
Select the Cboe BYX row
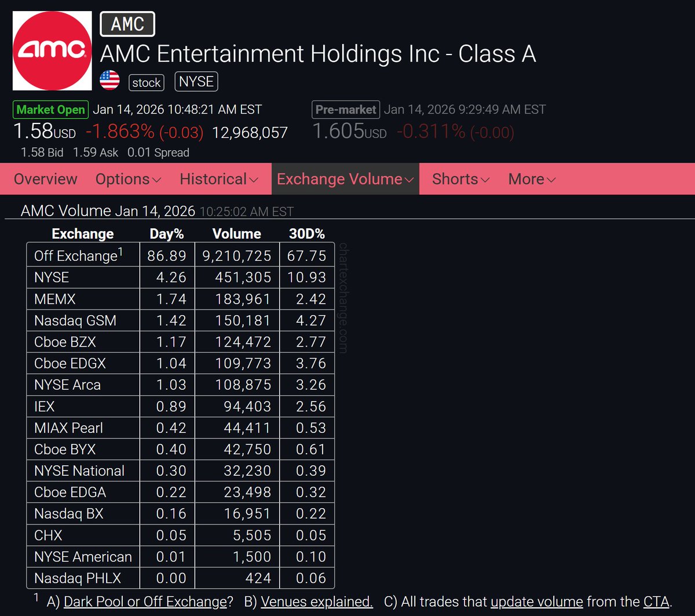pyautogui.click(x=180, y=449)
